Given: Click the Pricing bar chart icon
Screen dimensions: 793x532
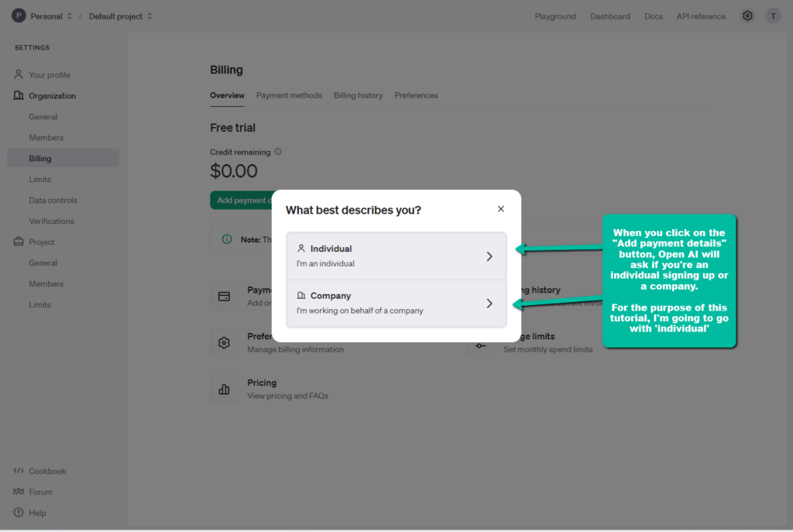Looking at the screenshot, I should coord(224,389).
